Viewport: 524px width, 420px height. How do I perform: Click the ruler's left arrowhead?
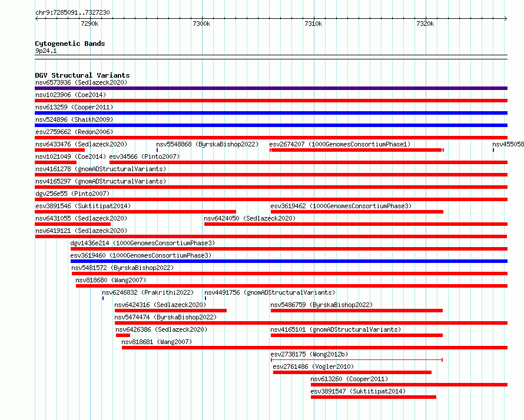(37, 18)
